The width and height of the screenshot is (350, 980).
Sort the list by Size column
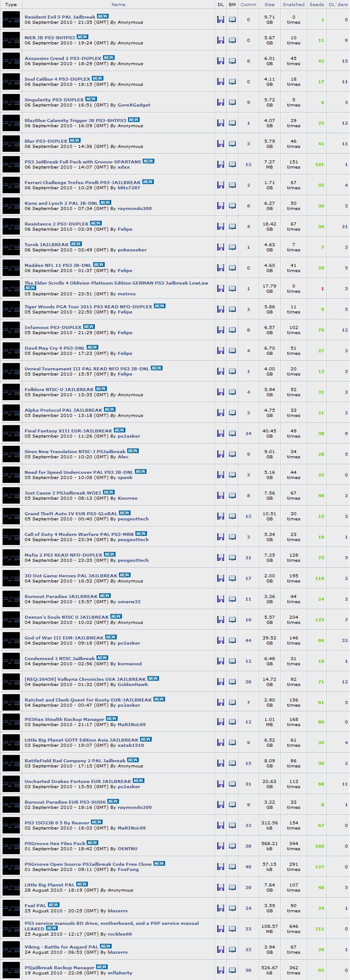(x=269, y=4)
